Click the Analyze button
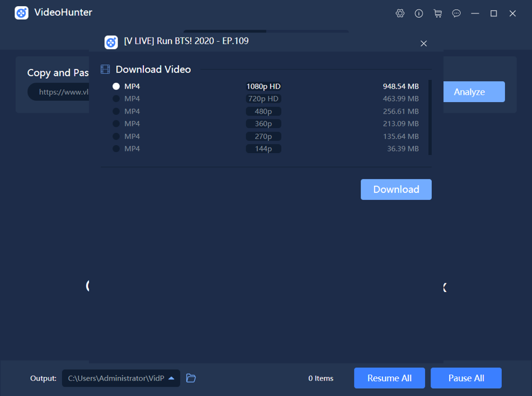 pos(474,92)
